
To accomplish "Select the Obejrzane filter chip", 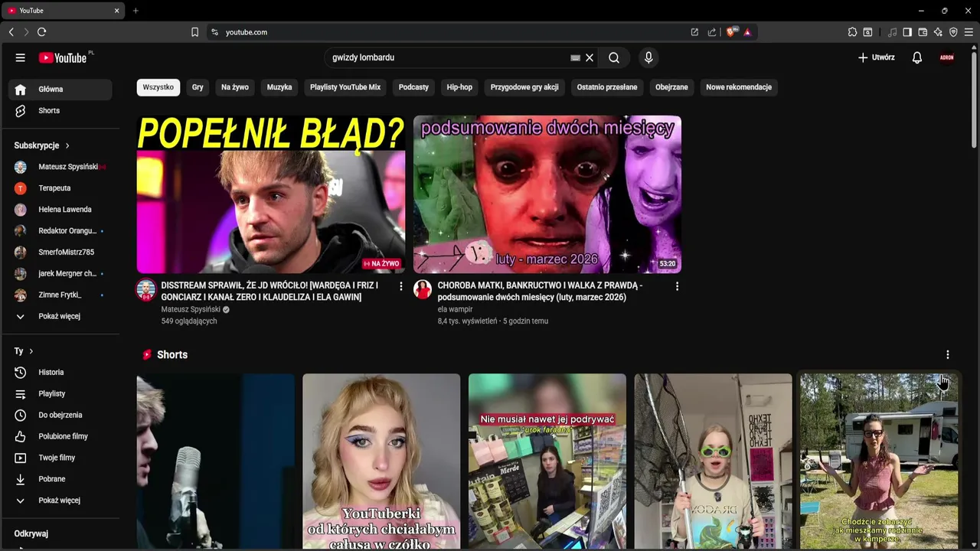I will pyautogui.click(x=671, y=87).
